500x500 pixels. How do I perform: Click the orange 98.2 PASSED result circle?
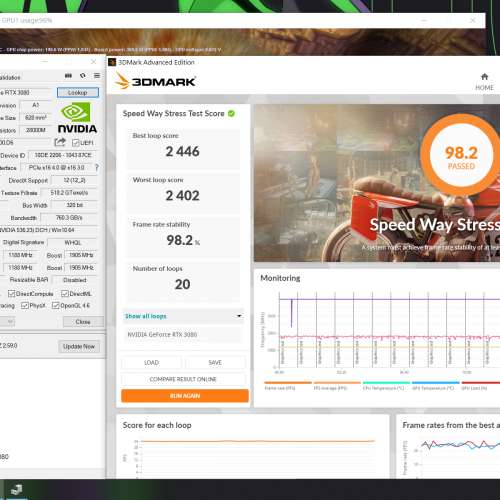(x=461, y=156)
